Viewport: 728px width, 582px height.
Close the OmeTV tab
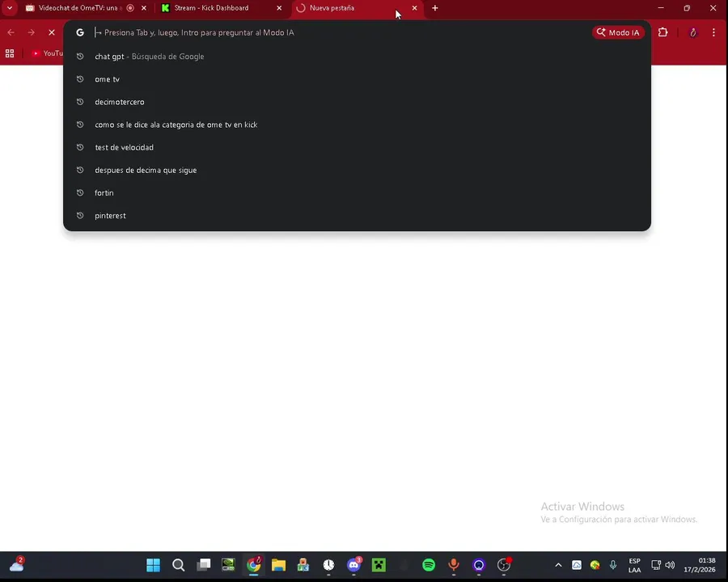pyautogui.click(x=144, y=8)
